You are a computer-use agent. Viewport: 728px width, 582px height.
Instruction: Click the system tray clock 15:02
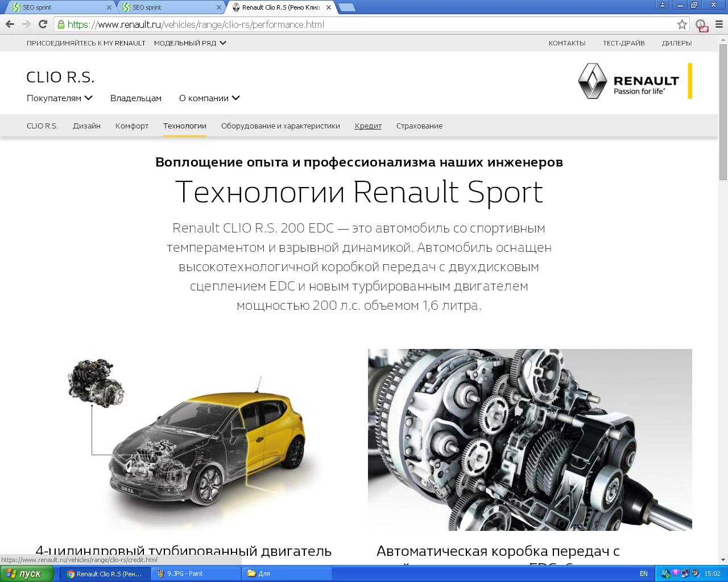click(x=712, y=573)
